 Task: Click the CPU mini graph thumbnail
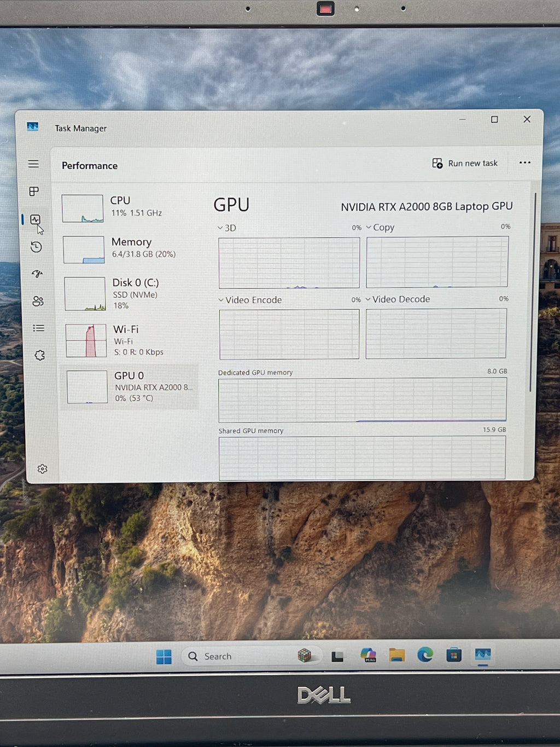[83, 209]
